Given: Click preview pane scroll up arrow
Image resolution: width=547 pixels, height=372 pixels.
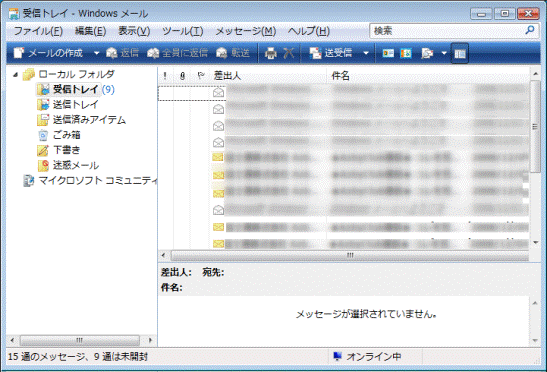Looking at the screenshot, I should (535, 303).
